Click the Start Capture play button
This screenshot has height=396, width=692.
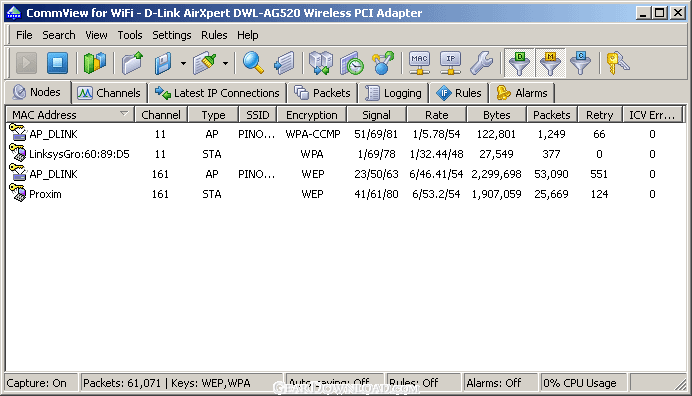pos(26,63)
